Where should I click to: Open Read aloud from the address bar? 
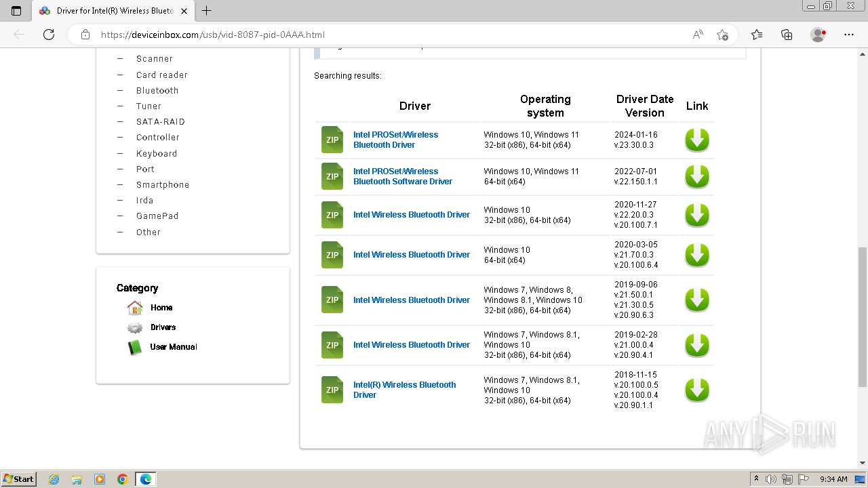pyautogui.click(x=698, y=35)
